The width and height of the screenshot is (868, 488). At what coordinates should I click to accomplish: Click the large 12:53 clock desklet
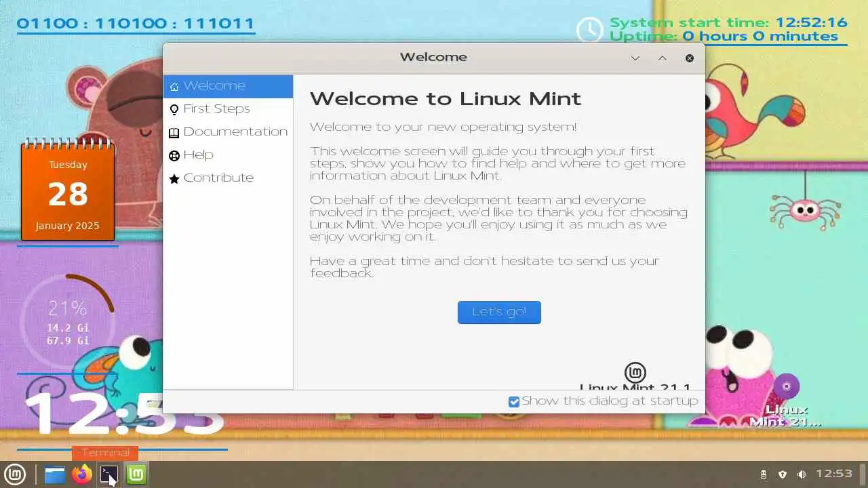point(124,413)
